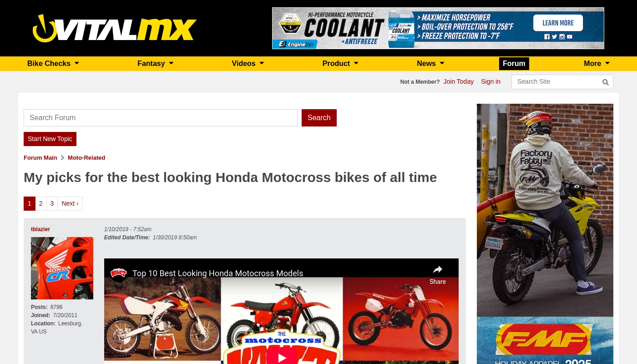This screenshot has height=364, width=637.
Task: Click the Engine Ice coolant banner's Learn More
Action: (558, 23)
